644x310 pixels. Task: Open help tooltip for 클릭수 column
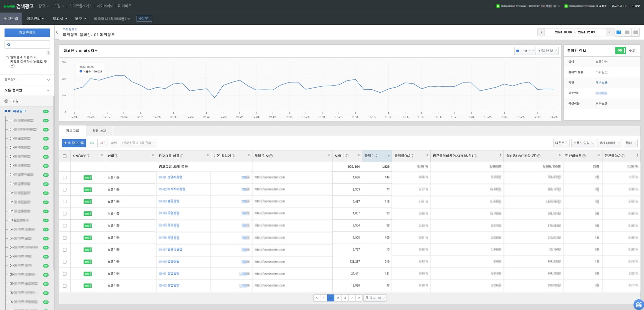pos(376,156)
